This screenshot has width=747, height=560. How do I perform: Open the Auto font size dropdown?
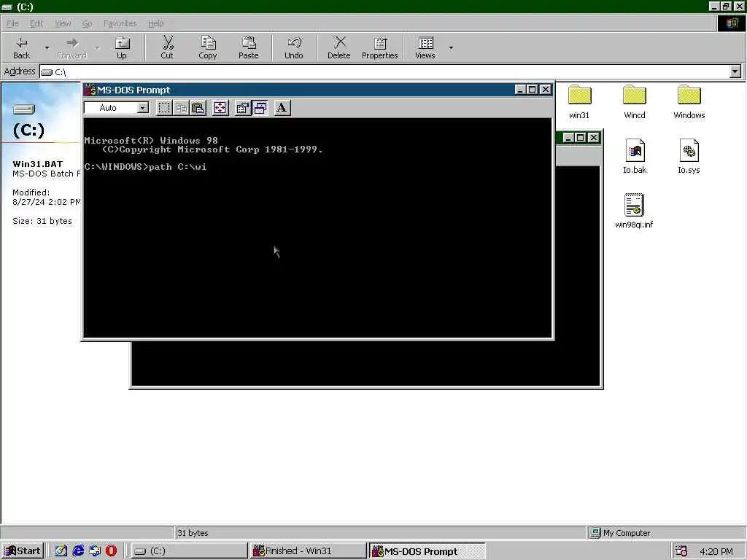(142, 108)
